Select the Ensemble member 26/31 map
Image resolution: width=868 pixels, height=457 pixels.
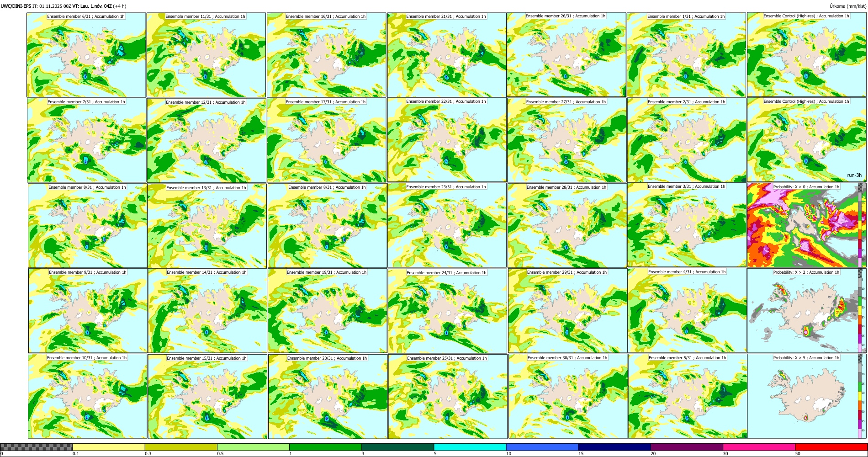tap(566, 55)
